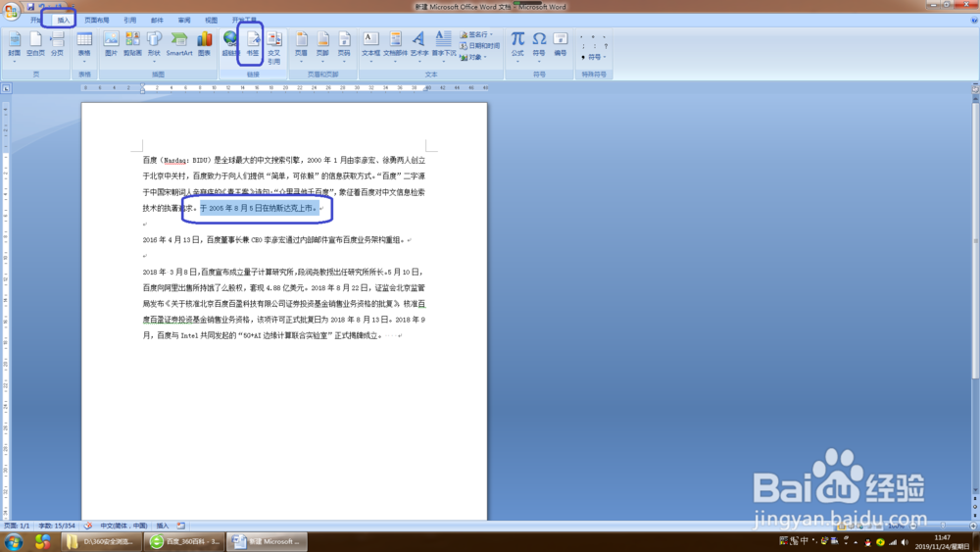Open the 表格 table dropdown
The height and width of the screenshot is (552, 980).
click(84, 45)
